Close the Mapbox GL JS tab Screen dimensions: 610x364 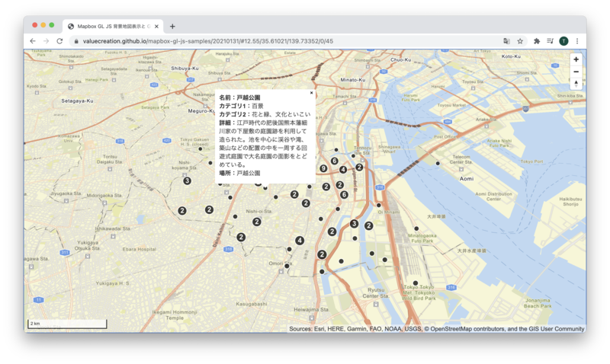click(x=156, y=27)
